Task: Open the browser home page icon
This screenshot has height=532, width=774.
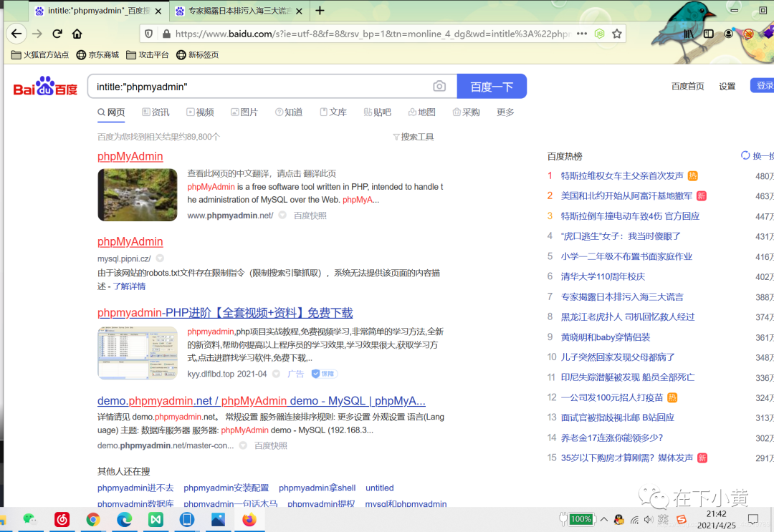Action: [x=77, y=34]
